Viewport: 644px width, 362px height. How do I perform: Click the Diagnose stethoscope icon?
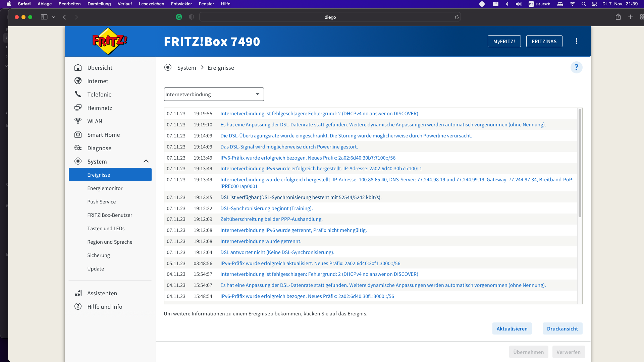(x=78, y=148)
